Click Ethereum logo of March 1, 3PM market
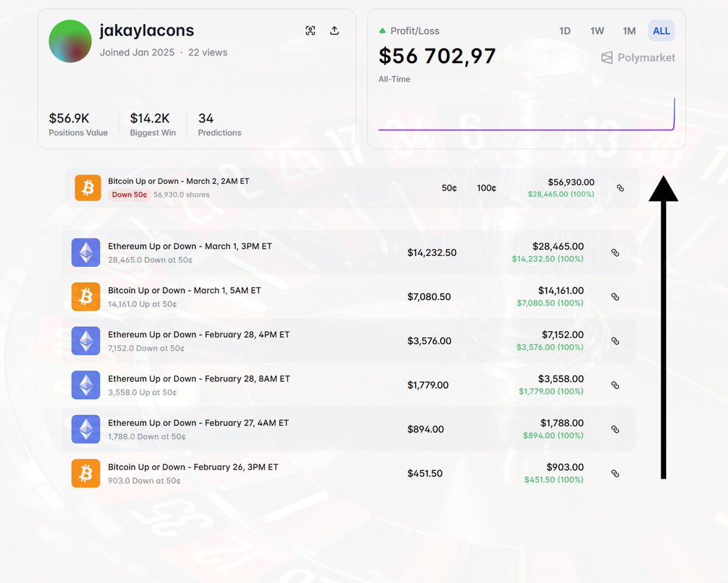 tap(86, 252)
